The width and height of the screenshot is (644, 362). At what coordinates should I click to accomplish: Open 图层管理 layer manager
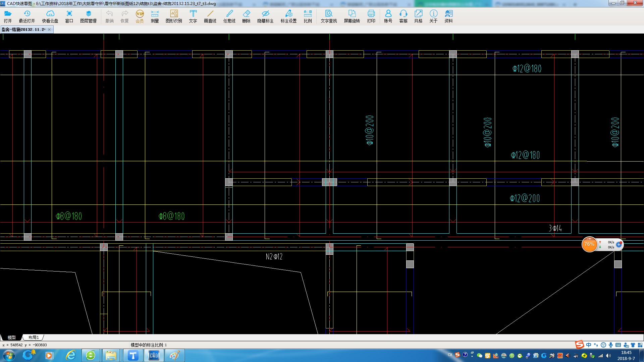(x=88, y=16)
